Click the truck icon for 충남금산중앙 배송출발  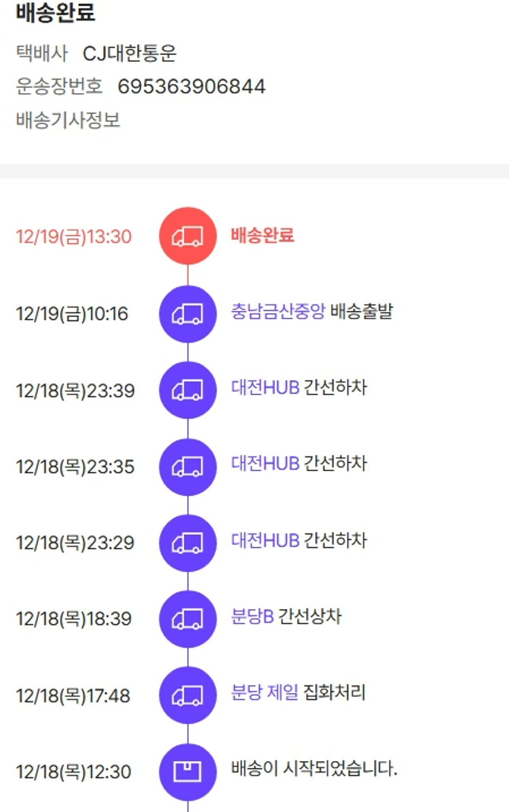tap(187, 314)
